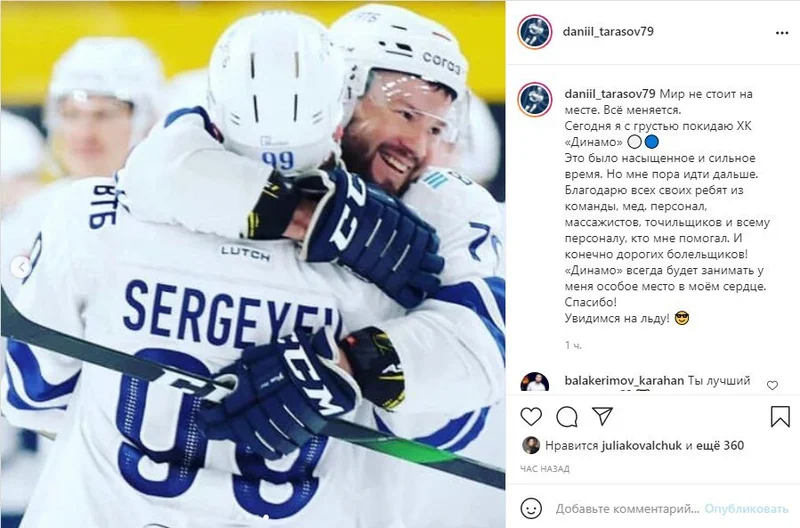Open daniil_tarasov79 profile picture in the header
This screenshot has height=528, width=800.
[535, 32]
